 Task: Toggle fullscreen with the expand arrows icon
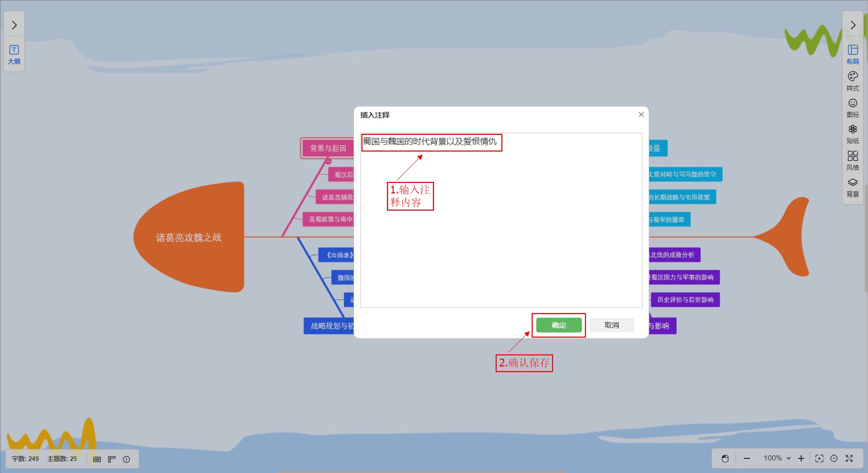(849, 458)
